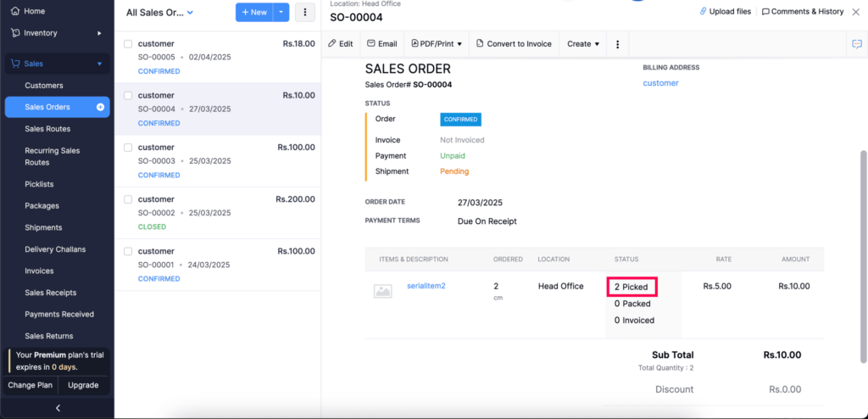Click Upgrade button
Viewport: 868px width, 419px height.
point(83,385)
